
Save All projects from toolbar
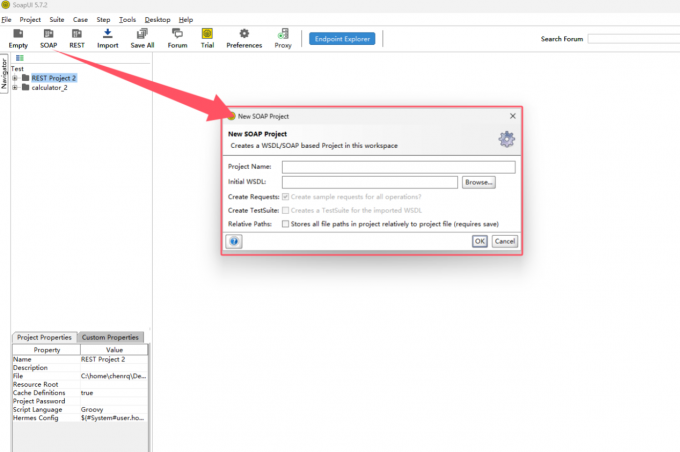point(142,38)
